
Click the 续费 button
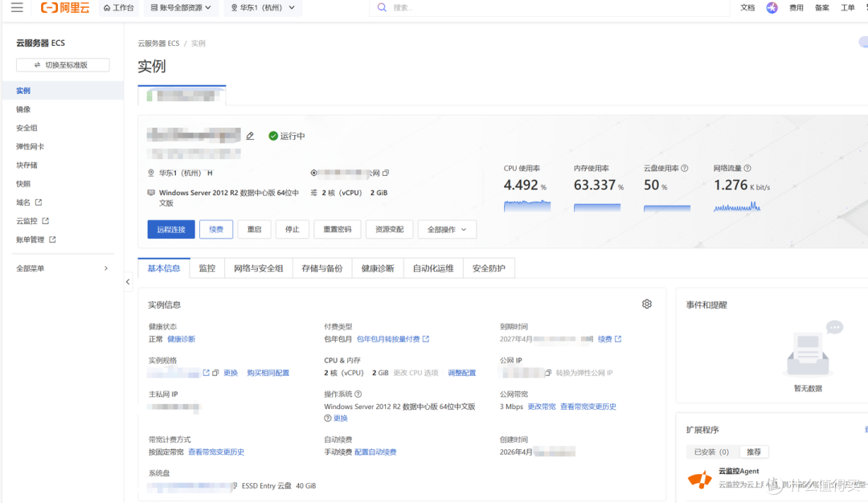point(216,230)
